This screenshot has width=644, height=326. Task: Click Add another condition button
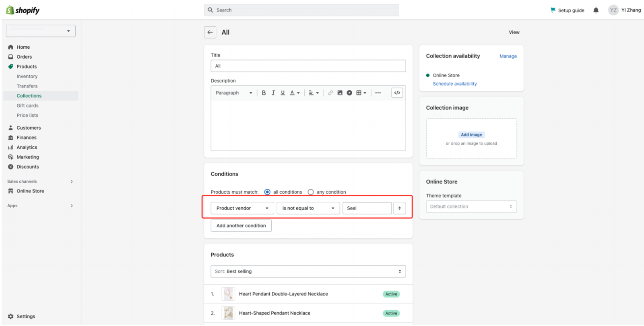click(241, 226)
